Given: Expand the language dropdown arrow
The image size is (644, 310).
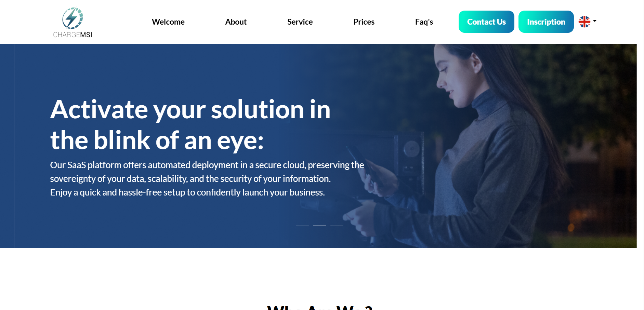Looking at the screenshot, I should [x=595, y=21].
